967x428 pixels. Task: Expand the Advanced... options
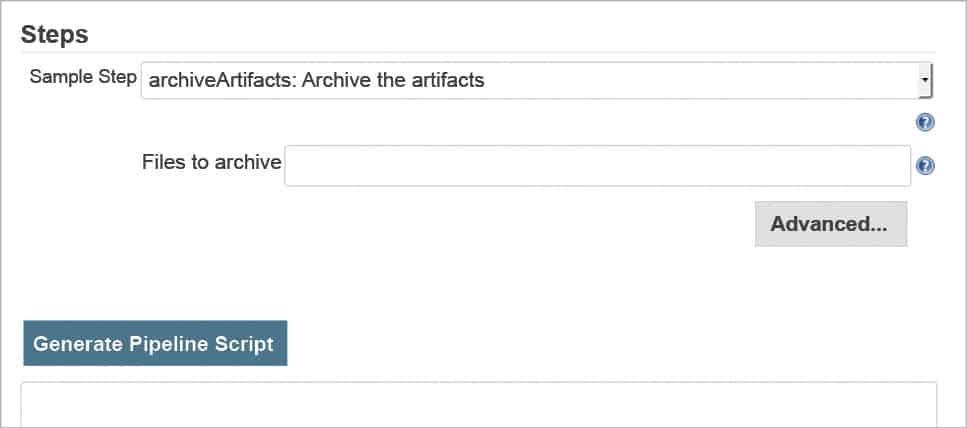[830, 224]
